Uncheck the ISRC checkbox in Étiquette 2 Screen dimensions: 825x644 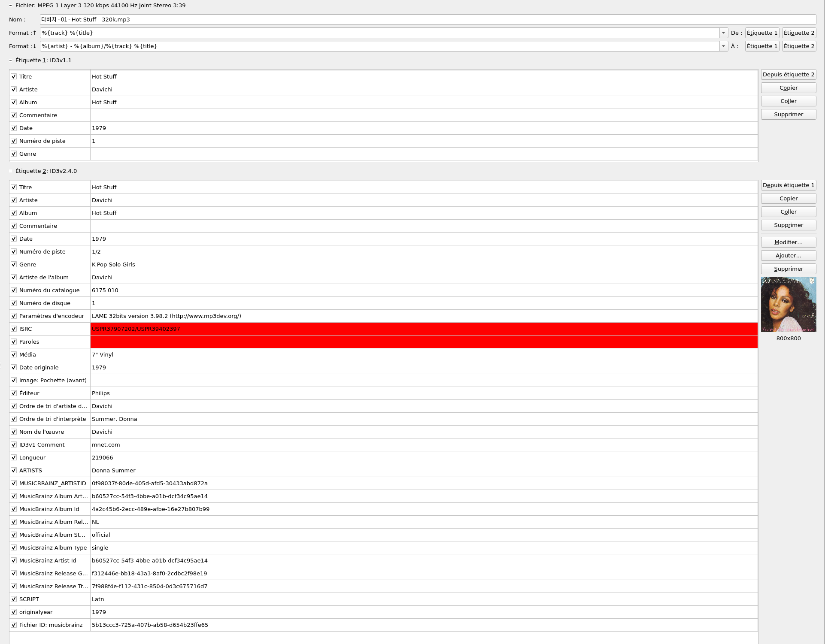(14, 329)
